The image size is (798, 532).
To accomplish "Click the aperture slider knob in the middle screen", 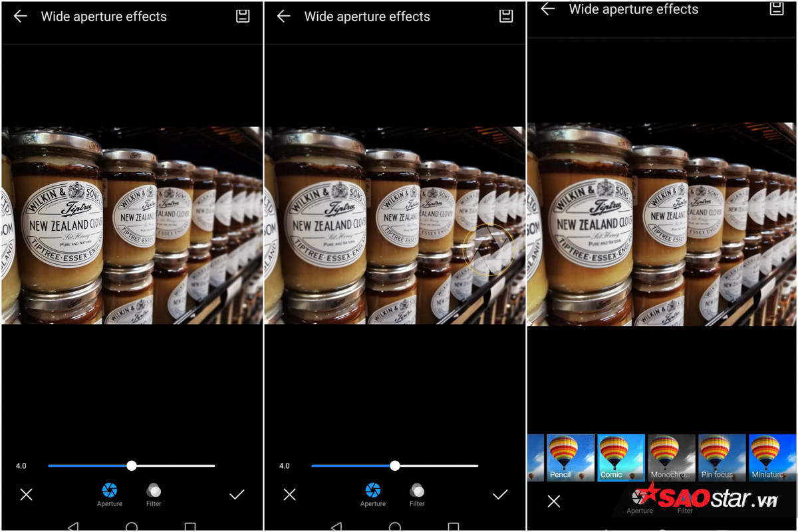I will (395, 465).
